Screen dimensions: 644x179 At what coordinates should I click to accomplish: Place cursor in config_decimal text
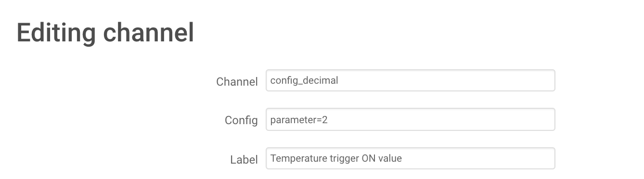click(304, 80)
